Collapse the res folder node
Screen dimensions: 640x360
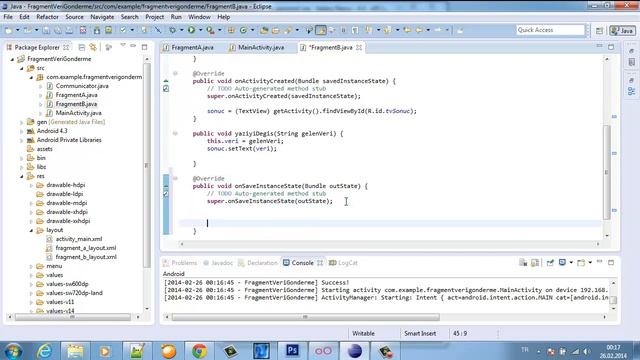pos(22,176)
